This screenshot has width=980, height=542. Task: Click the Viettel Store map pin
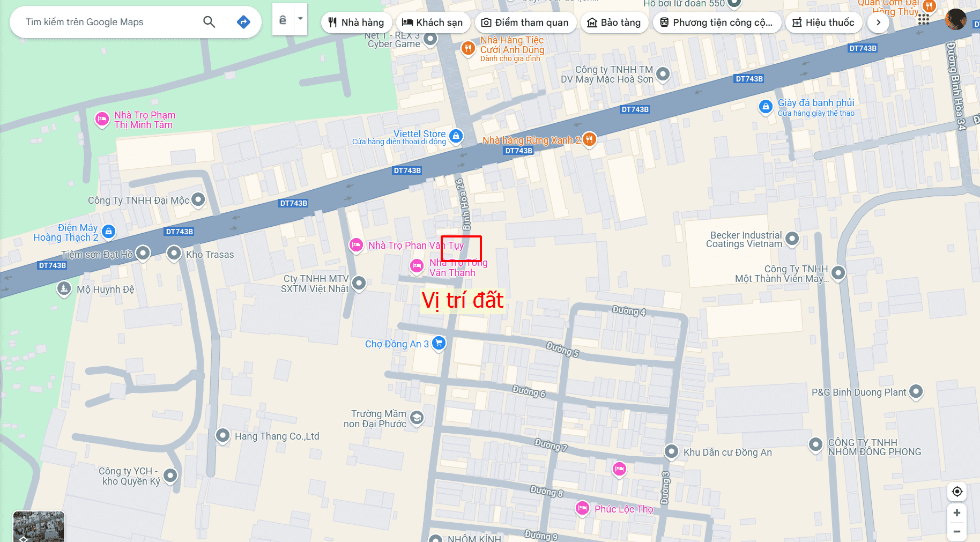[x=456, y=136]
